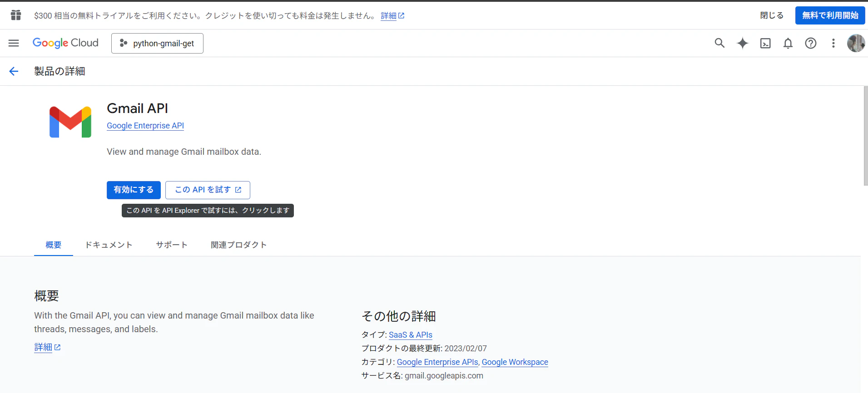This screenshot has width=868, height=393.
Task: Open the Google Enterprise API link under the title
Action: click(145, 126)
